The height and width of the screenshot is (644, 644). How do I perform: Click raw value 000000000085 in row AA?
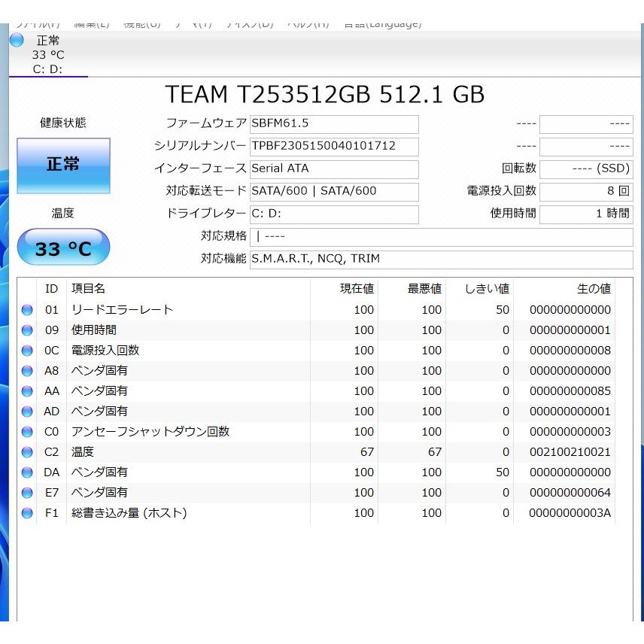point(570,391)
